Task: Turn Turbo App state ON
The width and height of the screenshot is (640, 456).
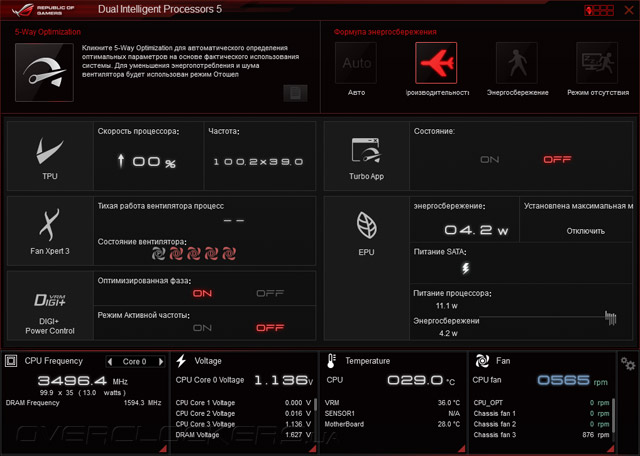Action: pyautogui.click(x=489, y=160)
